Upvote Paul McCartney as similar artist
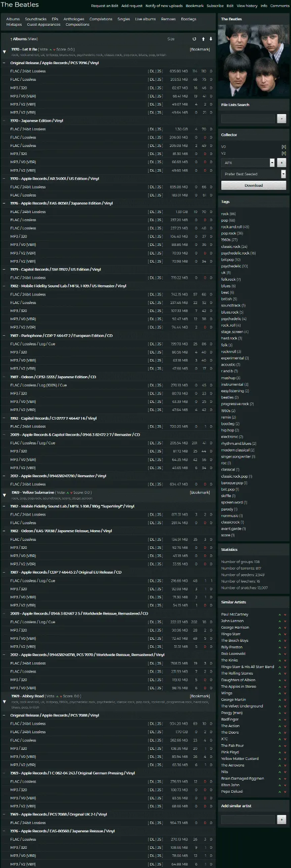Image resolution: width=291 pixels, height=868 pixels. coord(280,615)
